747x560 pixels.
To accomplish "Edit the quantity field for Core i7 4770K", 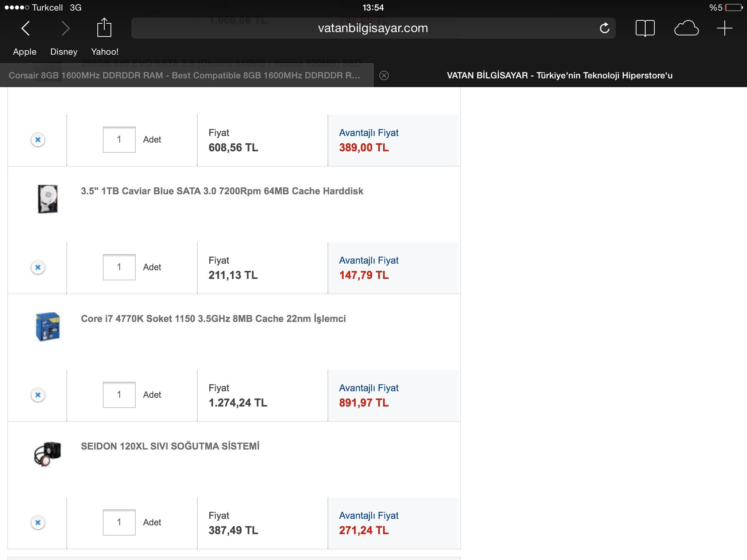I will click(x=119, y=395).
